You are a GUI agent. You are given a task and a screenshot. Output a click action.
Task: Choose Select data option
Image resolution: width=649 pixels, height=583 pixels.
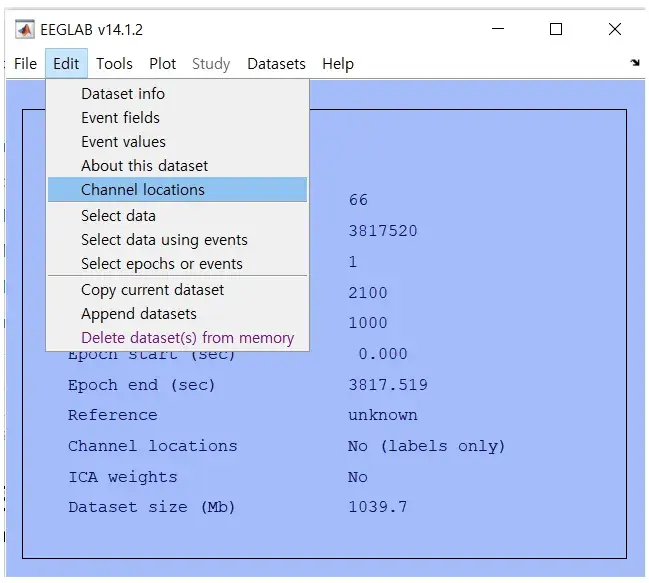tap(118, 216)
